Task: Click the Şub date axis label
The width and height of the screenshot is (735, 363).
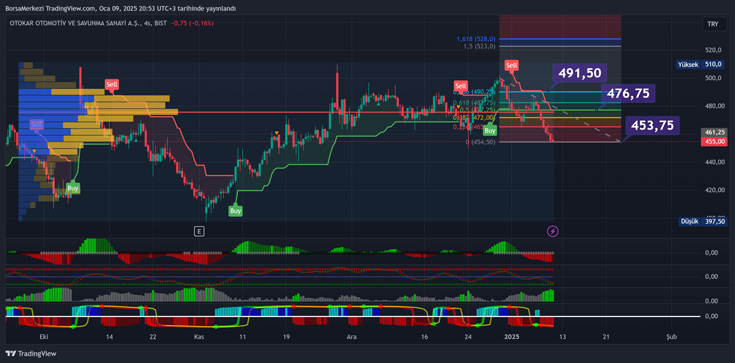Action: click(x=672, y=337)
